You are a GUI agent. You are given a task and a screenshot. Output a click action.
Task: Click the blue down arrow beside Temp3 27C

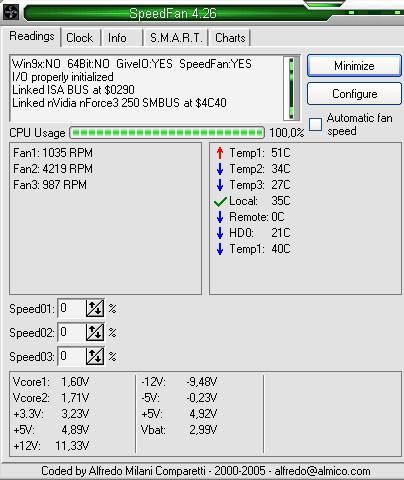pyautogui.click(x=220, y=185)
